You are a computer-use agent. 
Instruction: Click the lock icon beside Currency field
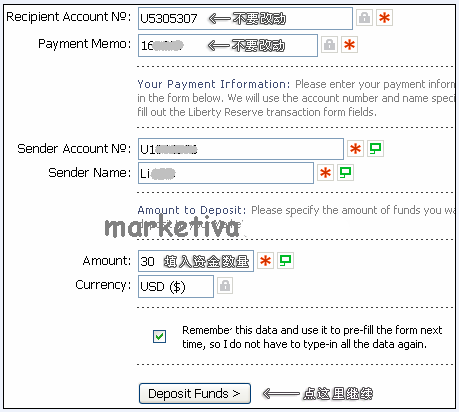click(x=225, y=286)
